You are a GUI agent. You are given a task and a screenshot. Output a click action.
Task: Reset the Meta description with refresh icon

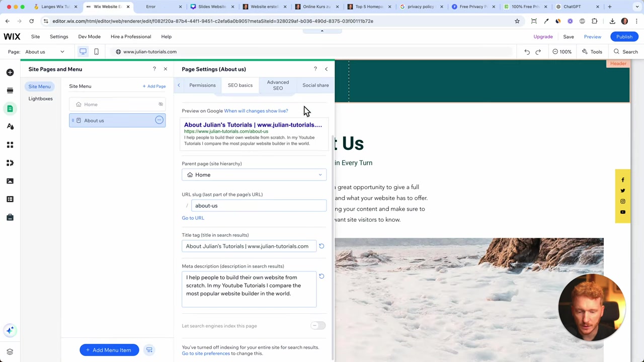321,277
